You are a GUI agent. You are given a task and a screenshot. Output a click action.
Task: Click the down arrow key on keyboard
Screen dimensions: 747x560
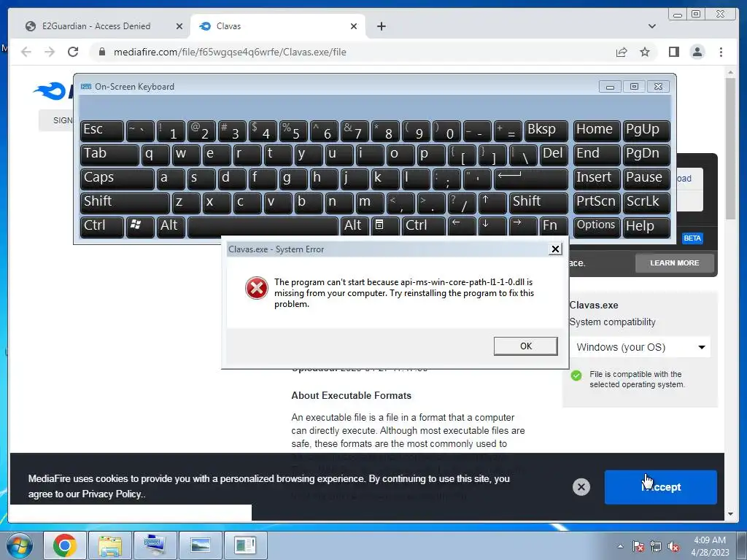pyautogui.click(x=492, y=227)
